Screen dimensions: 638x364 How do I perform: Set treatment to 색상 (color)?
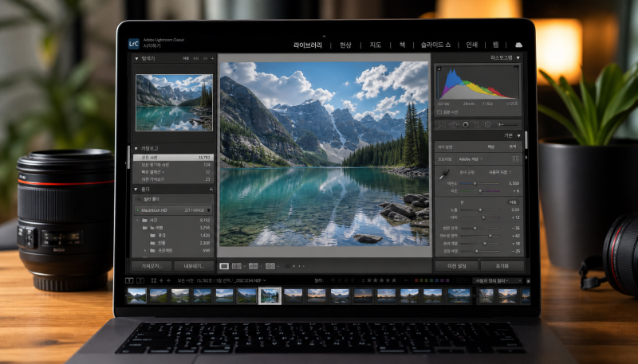[491, 147]
